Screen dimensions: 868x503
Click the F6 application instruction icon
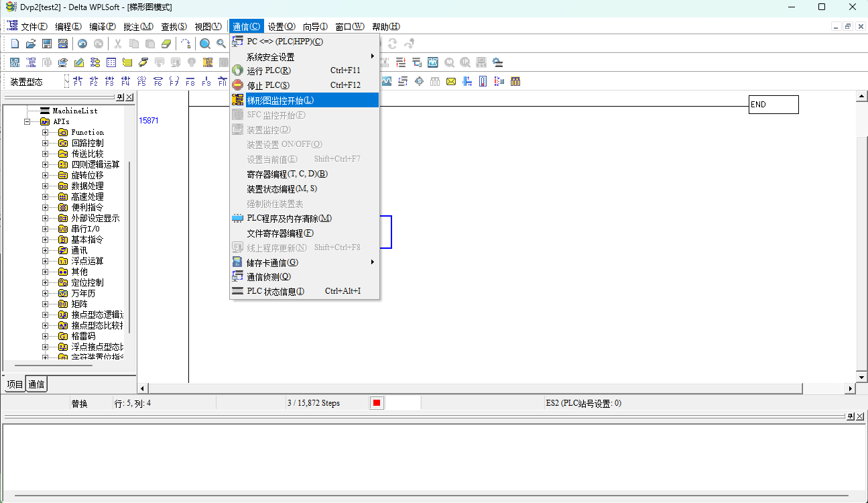pyautogui.click(x=158, y=81)
